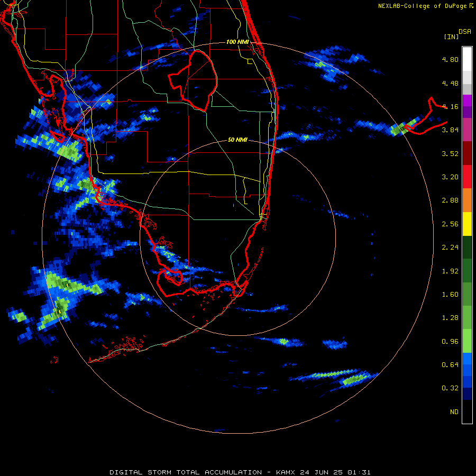
Task: Pick the bright red swatch in the color scale
Action: click(x=467, y=177)
